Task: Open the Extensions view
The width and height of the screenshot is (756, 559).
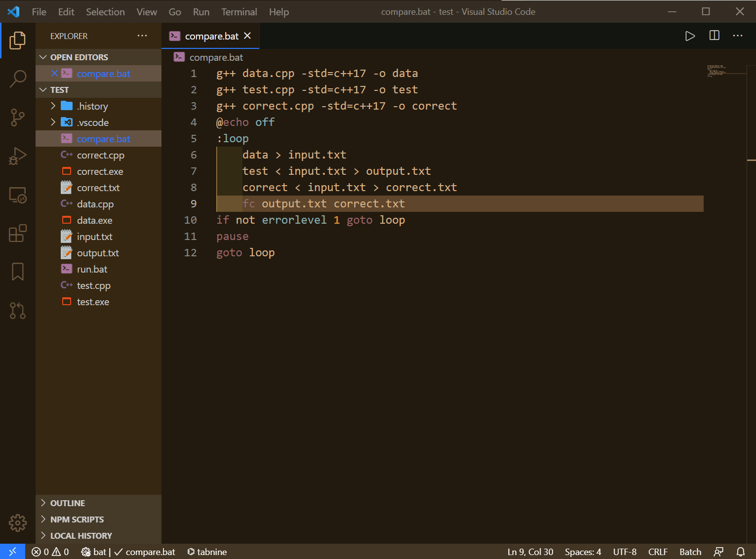Action: point(18,233)
